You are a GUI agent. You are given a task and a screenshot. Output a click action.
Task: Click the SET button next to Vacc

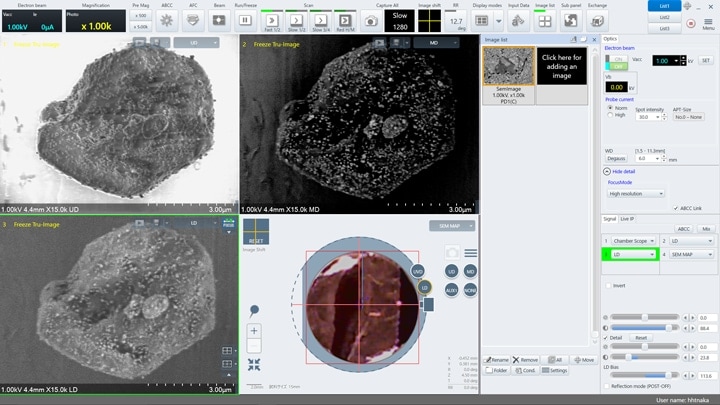point(705,61)
